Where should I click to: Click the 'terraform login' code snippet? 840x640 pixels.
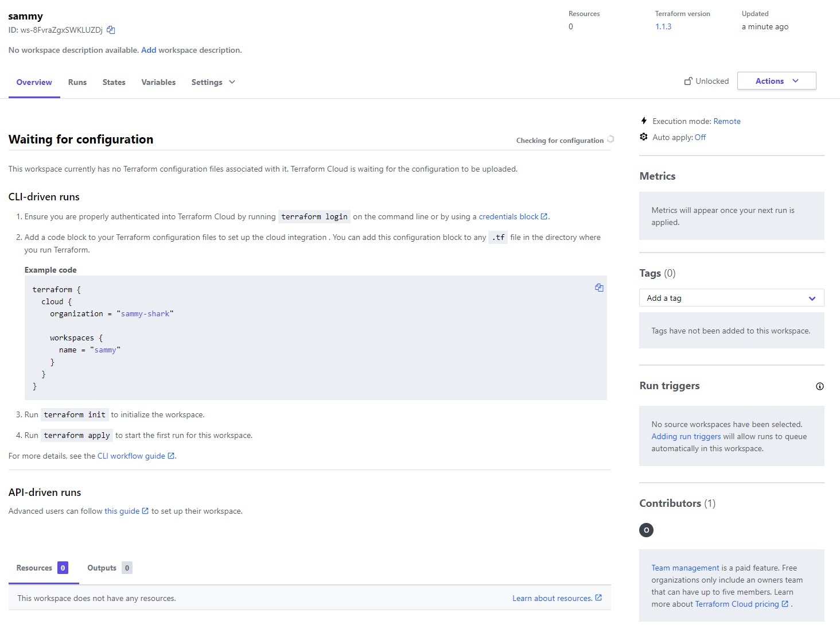(314, 216)
